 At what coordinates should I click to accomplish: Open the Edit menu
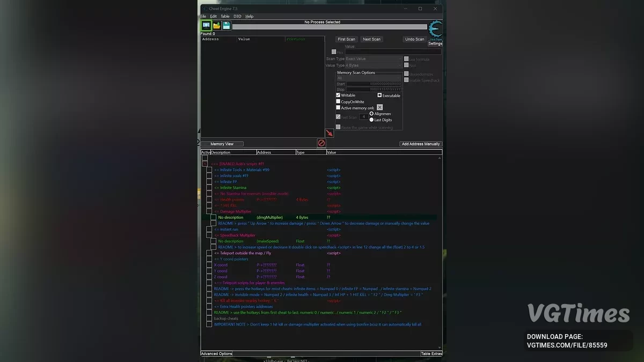pos(214,16)
